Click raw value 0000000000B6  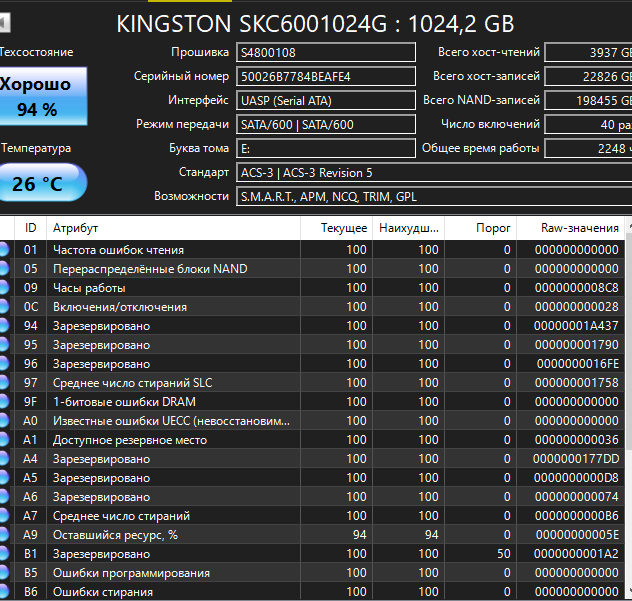[x=576, y=516]
